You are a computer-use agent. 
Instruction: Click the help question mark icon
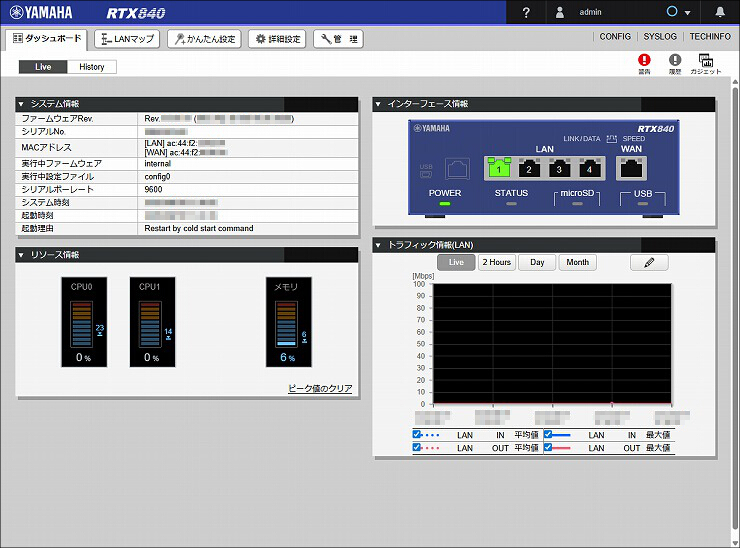point(526,12)
